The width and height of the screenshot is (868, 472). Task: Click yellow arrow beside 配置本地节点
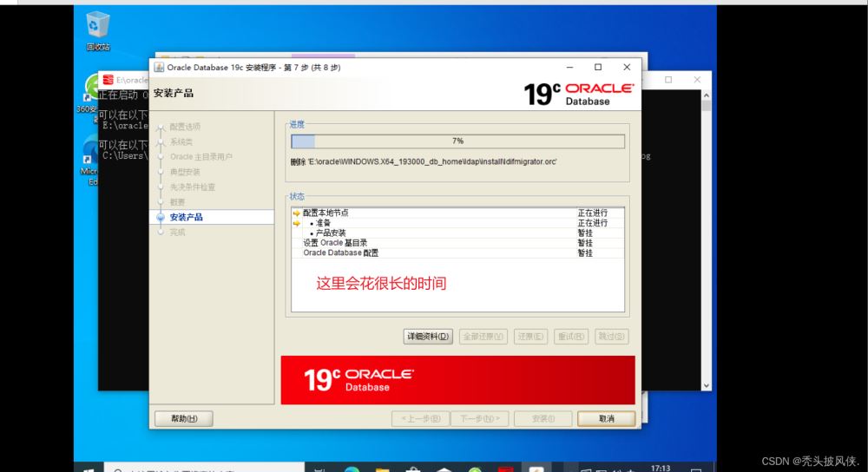[x=297, y=213]
